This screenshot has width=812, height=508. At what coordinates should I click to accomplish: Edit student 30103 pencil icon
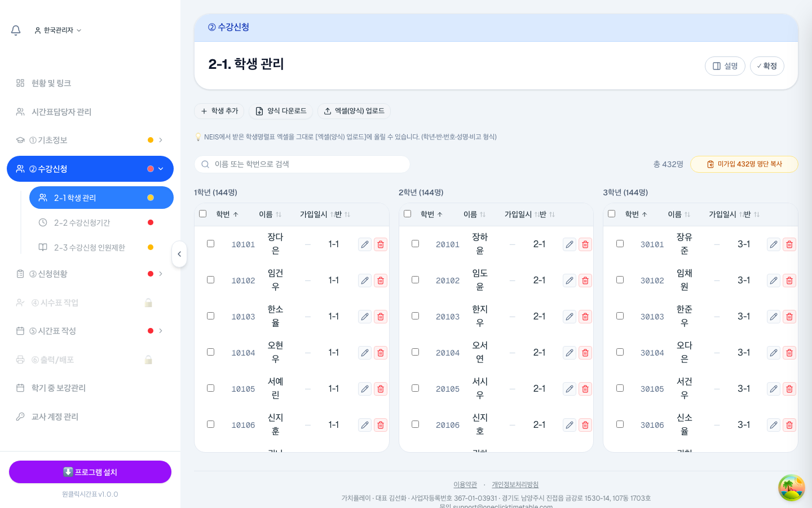point(774,317)
